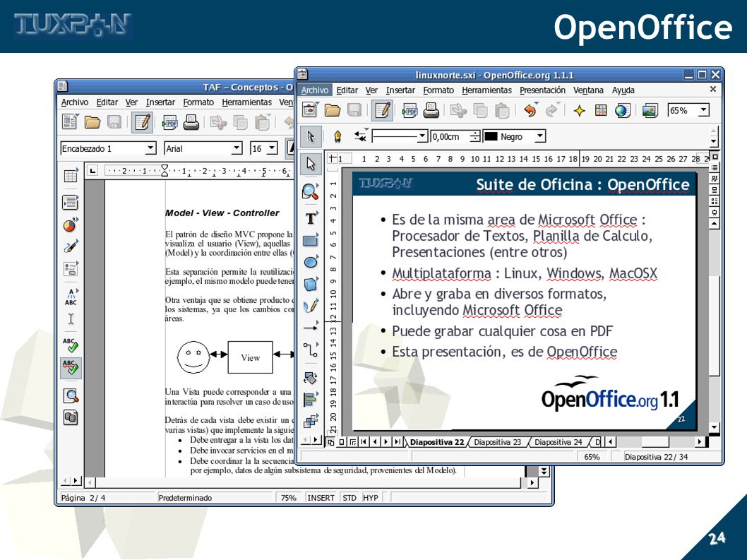
Task: Toggle STD selection mode in Writer status bar
Action: pos(349,498)
